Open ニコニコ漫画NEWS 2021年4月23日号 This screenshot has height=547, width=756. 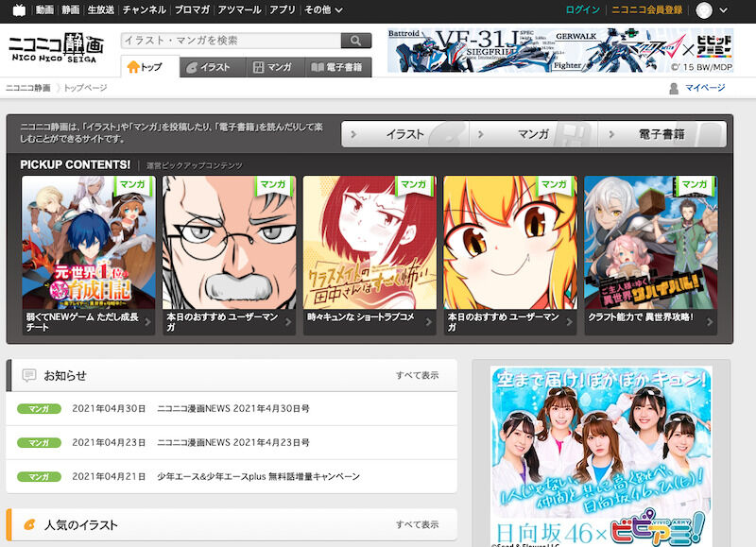[233, 442]
